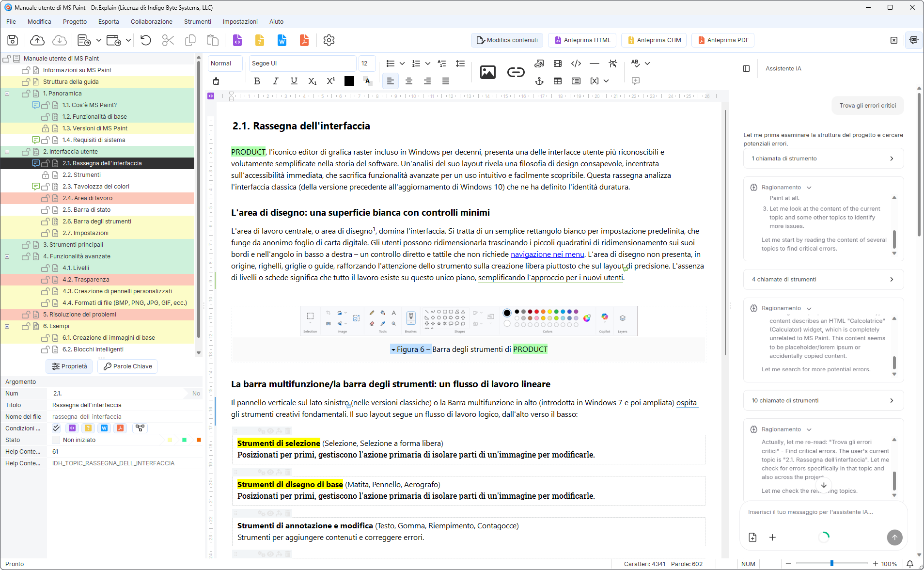Click the purple HTML export icon in the main toolbar

click(x=237, y=40)
